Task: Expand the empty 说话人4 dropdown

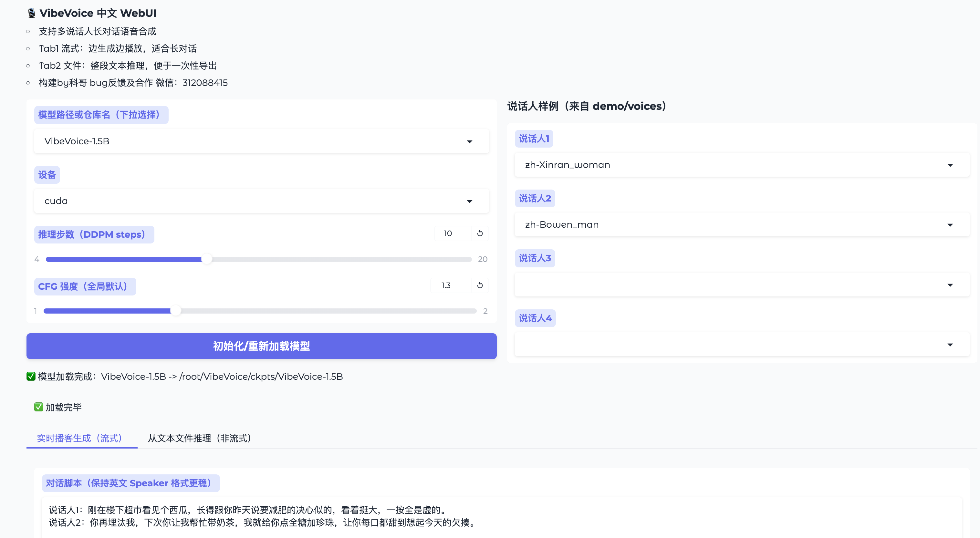Action: click(x=742, y=345)
